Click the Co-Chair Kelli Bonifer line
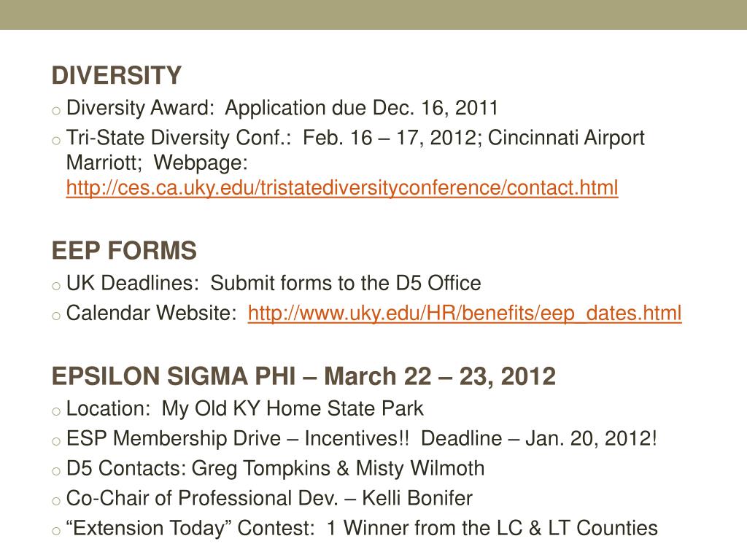 269,498
